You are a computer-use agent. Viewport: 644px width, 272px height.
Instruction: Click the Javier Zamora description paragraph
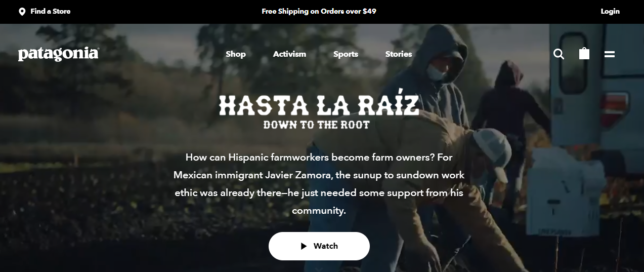pyautogui.click(x=319, y=184)
